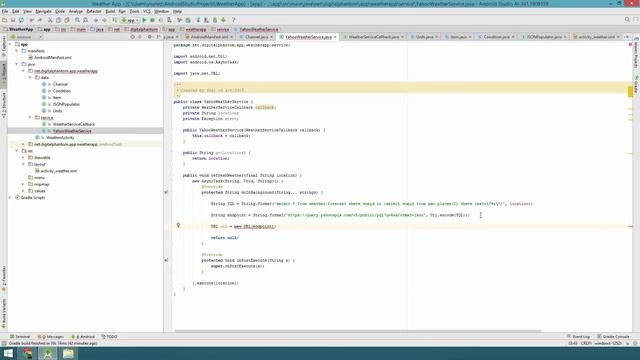Open the VCS menu
Image resolution: width=640 pixels, height=360 pixels.
click(147, 11)
